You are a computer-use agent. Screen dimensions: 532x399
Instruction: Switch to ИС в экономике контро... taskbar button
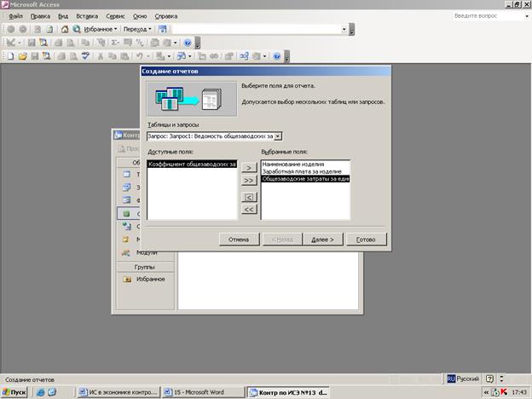pyautogui.click(x=119, y=392)
